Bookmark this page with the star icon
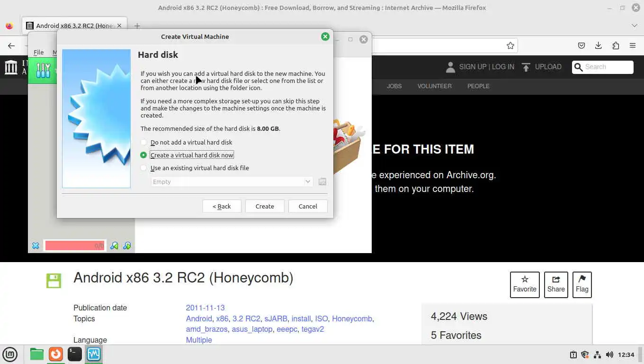Image resolution: width=644 pixels, height=364 pixels. [510, 45]
